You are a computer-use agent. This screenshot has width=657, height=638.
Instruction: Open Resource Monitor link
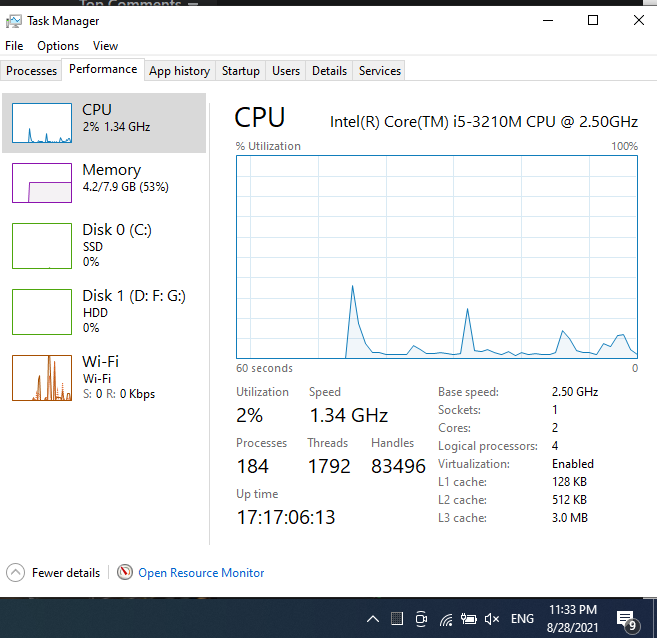(x=201, y=573)
